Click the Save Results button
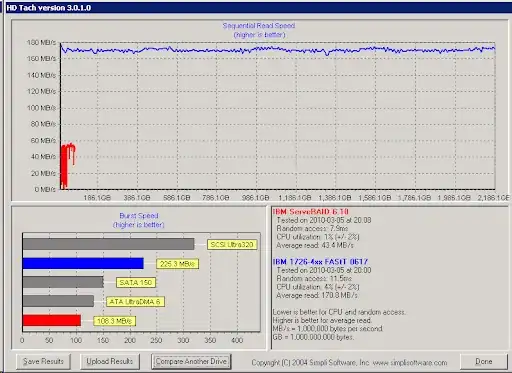The width and height of the screenshot is (512, 373). [43, 361]
